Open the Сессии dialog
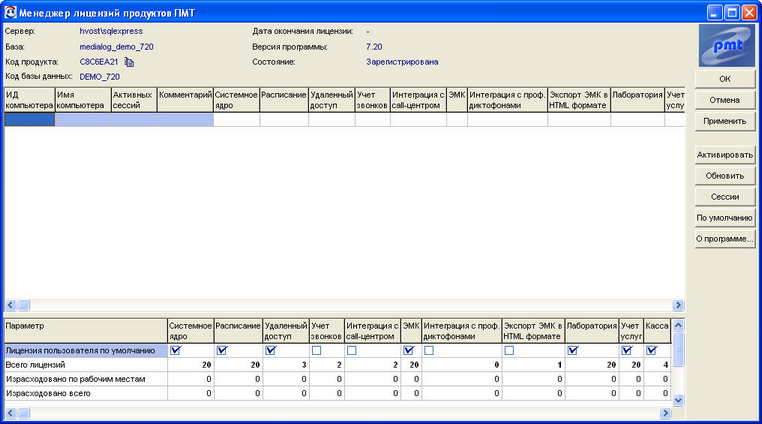The height and width of the screenshot is (424, 762). [x=725, y=197]
